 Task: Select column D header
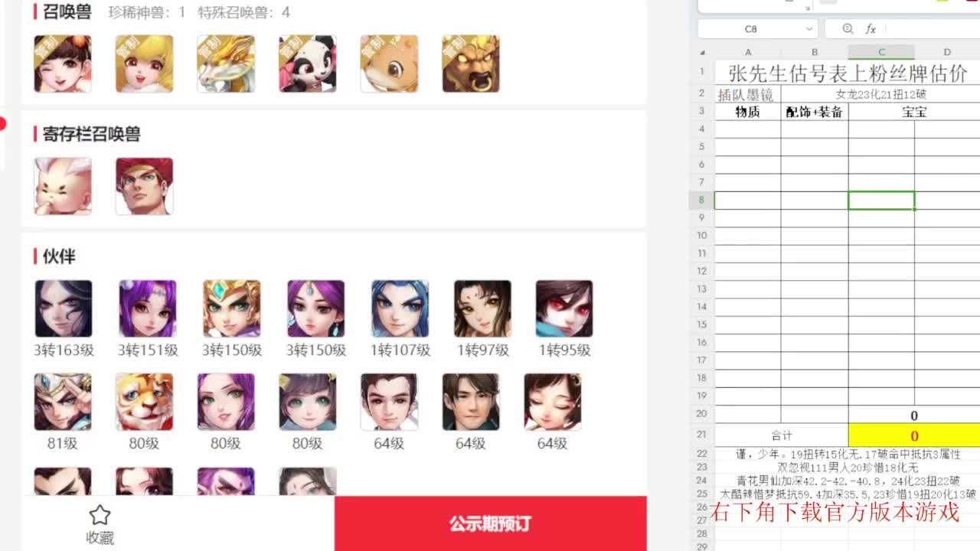(947, 52)
